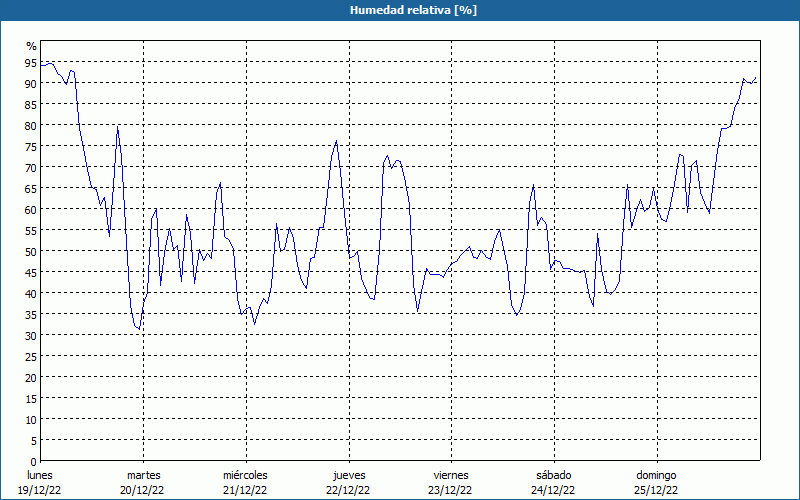
Task: Click the 25/12/22 date label
Action: [656, 490]
